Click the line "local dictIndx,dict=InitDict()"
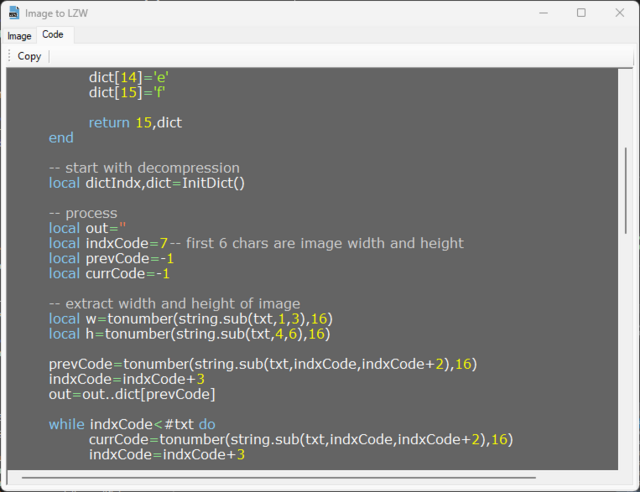The height and width of the screenshot is (492, 640). (x=147, y=183)
